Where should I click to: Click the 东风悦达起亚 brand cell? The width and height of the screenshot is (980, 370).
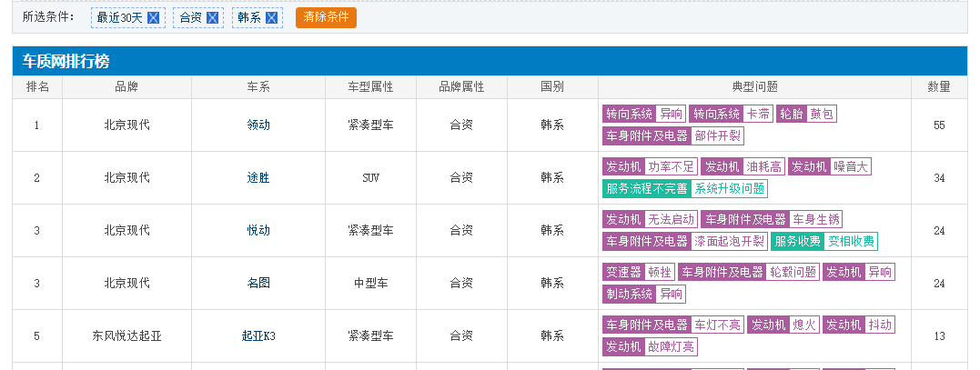tap(126, 336)
